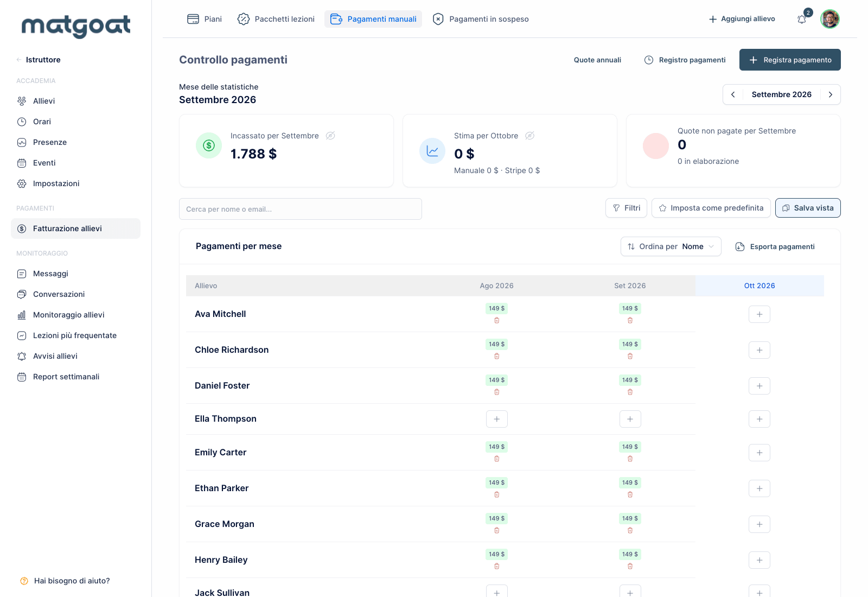Add Ott 2026 payment for Ava Mitchell

[x=759, y=314]
